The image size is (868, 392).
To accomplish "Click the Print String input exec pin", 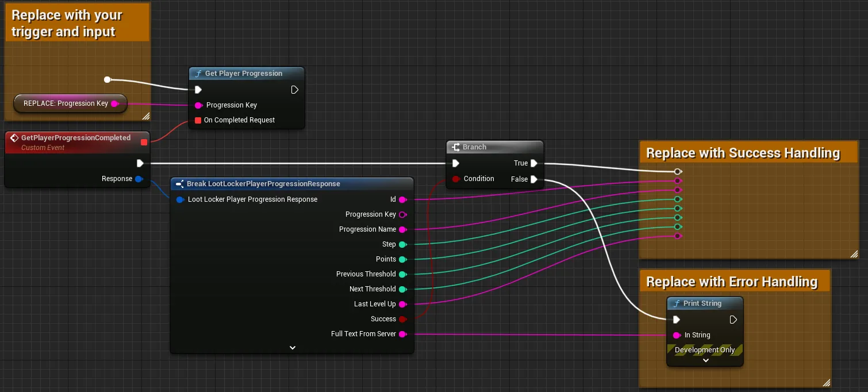I will (x=677, y=320).
